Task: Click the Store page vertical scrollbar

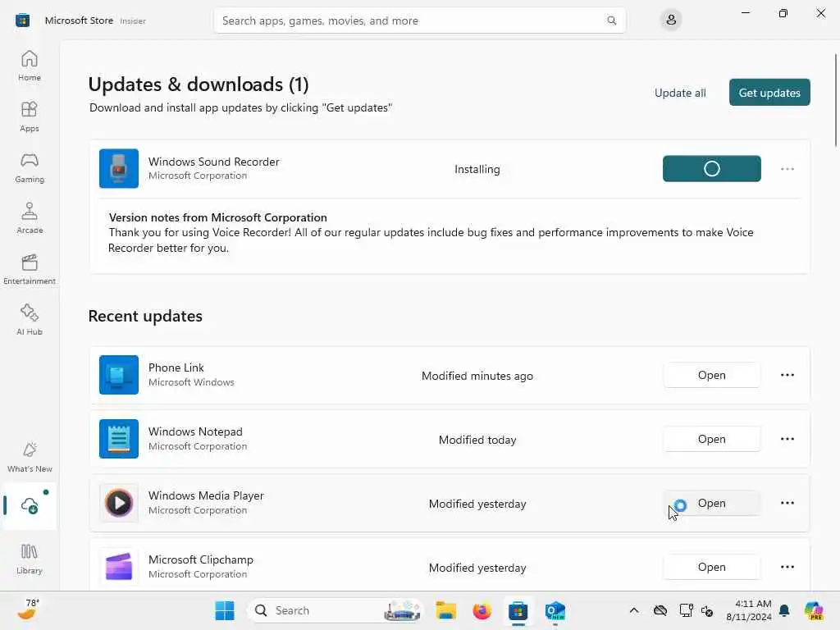Action: pos(835,99)
